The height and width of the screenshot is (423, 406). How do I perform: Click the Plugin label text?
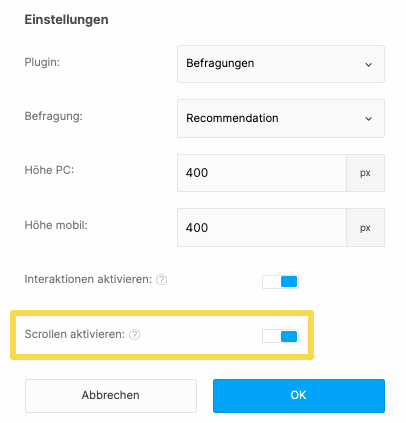[x=42, y=62]
